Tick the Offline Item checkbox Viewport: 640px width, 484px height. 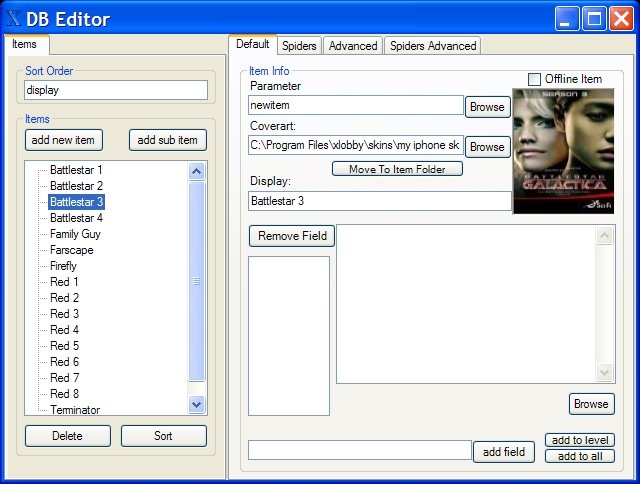tap(534, 79)
